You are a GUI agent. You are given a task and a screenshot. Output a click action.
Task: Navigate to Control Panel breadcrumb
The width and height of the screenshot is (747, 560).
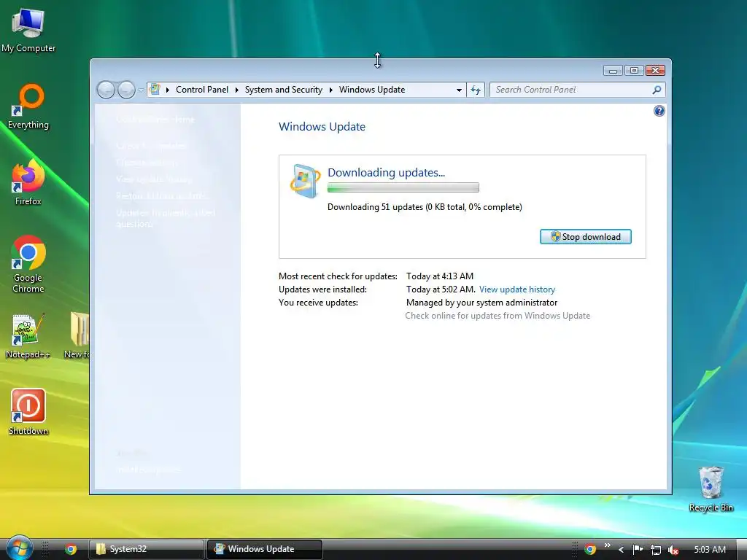coord(202,90)
